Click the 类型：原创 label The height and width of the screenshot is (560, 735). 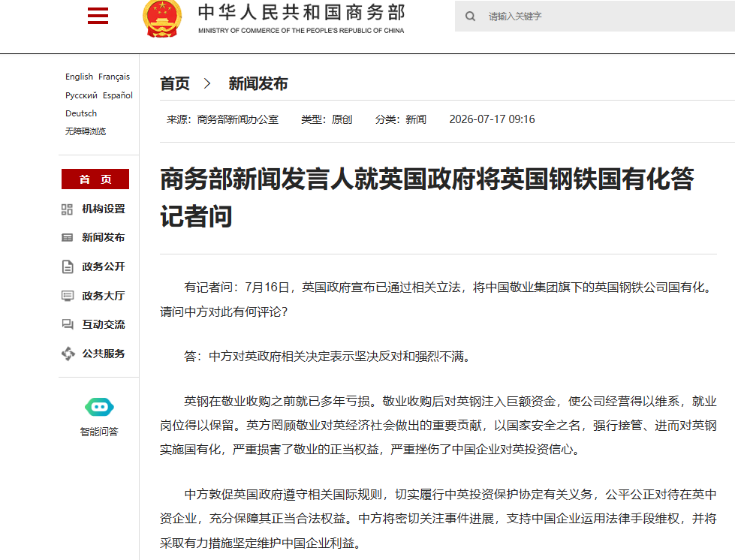(327, 119)
